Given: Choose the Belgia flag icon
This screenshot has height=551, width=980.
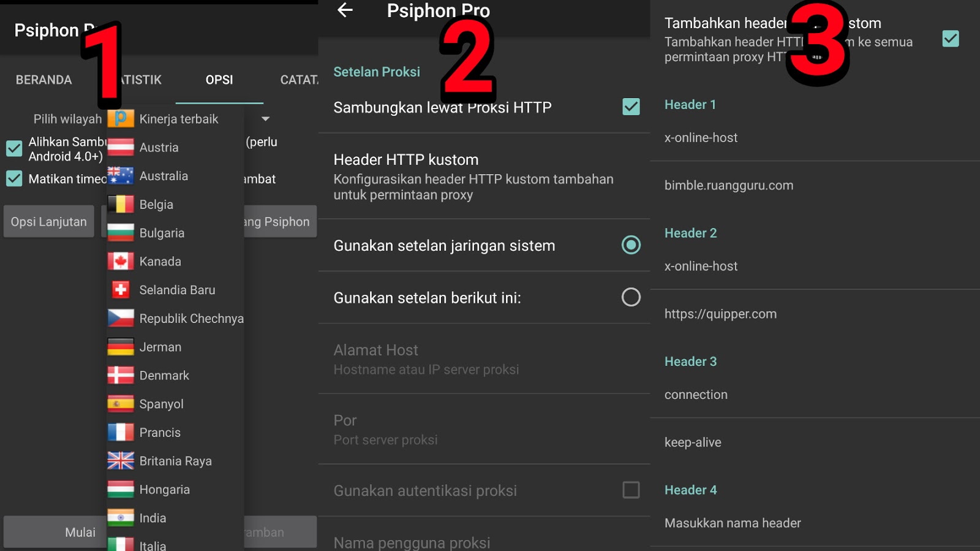Looking at the screenshot, I should [x=121, y=204].
